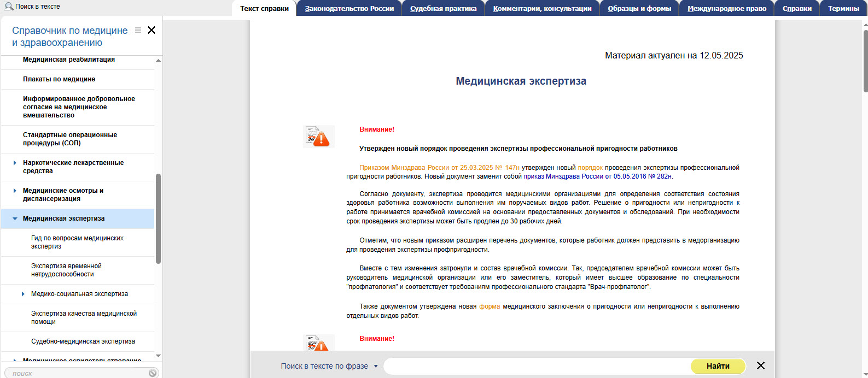Switch to the Текст справки tab

click(264, 8)
